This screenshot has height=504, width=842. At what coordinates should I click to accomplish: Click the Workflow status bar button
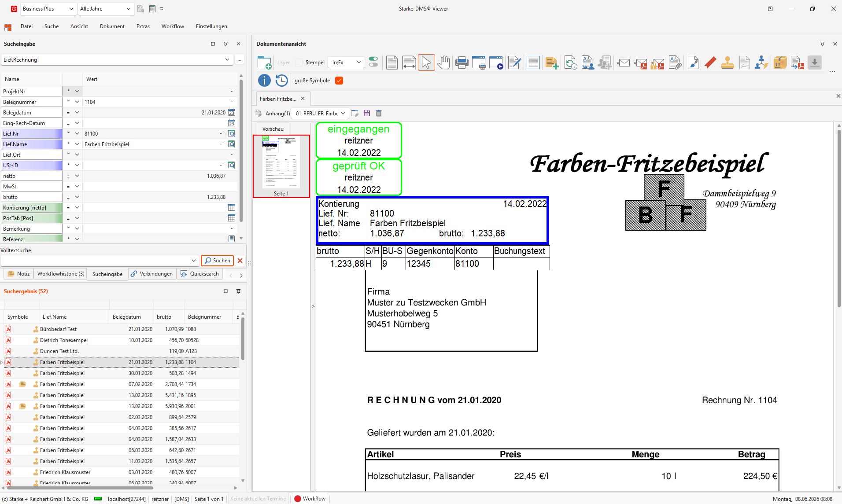[x=310, y=499]
